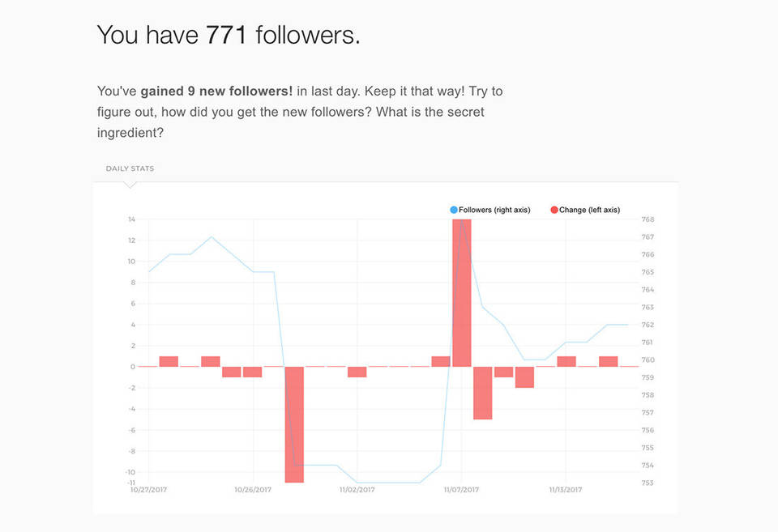Click the 768 label on right axis
The image size is (778, 532).
(x=648, y=219)
